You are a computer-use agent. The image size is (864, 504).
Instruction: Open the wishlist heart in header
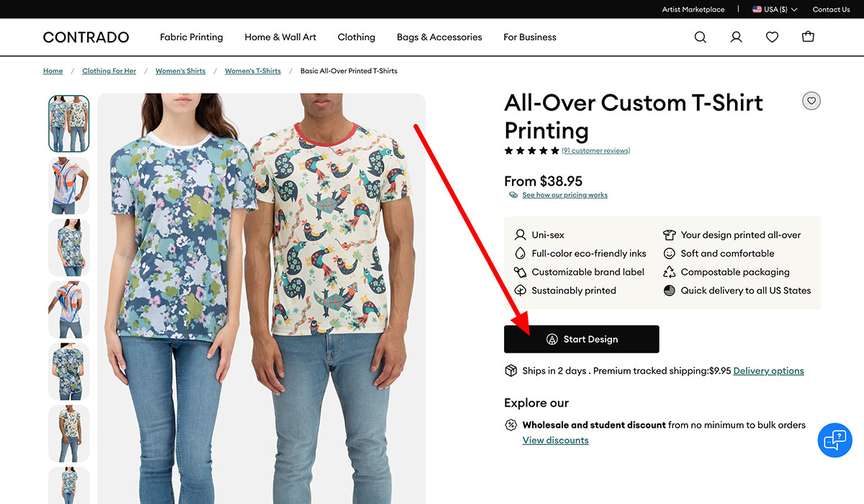772,37
